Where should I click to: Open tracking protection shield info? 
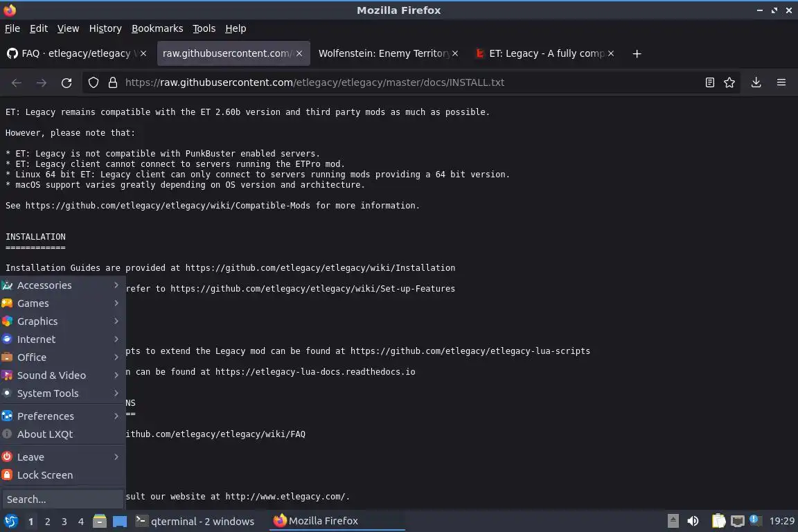[x=93, y=82]
